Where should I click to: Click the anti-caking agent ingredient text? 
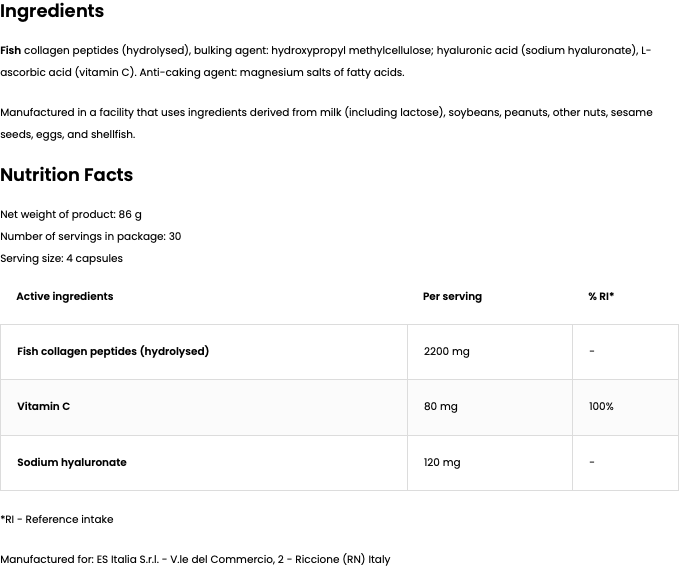pos(272,72)
